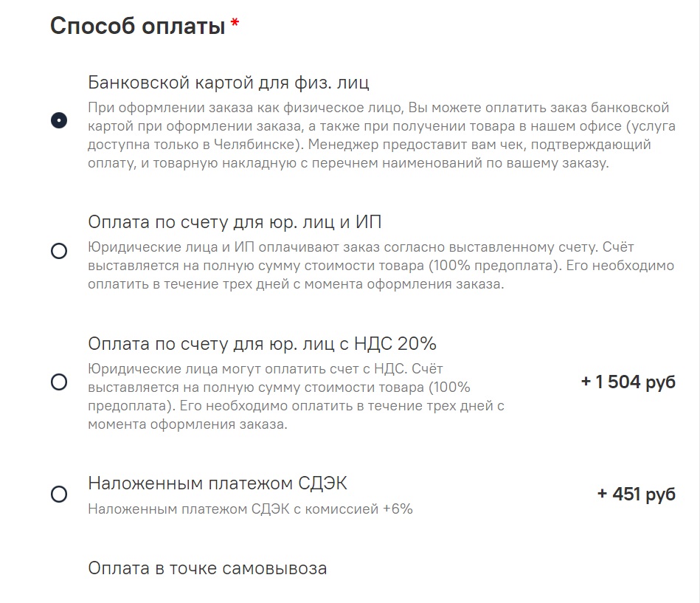Select the 'Банковской картой для физ. лиц' radio button
This screenshot has width=700, height=603.
59,120
